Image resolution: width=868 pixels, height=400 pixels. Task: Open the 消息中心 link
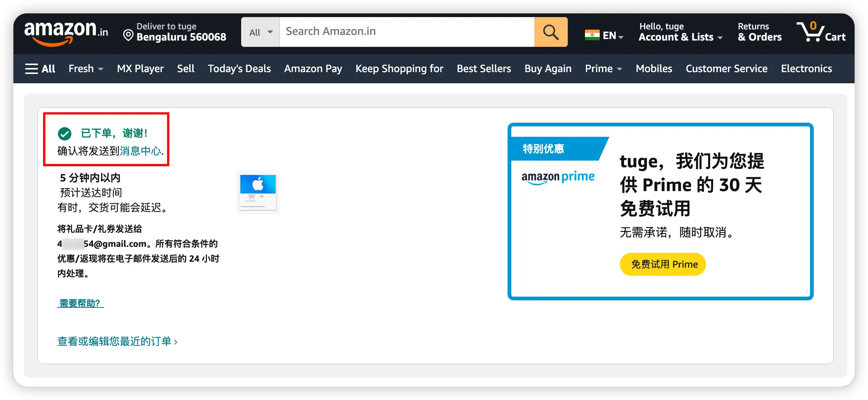[x=140, y=151]
